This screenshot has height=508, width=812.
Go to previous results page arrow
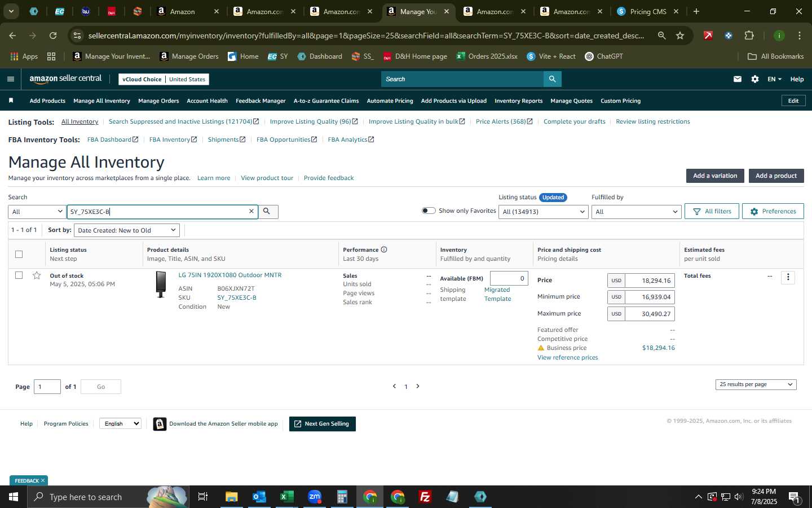[394, 386]
